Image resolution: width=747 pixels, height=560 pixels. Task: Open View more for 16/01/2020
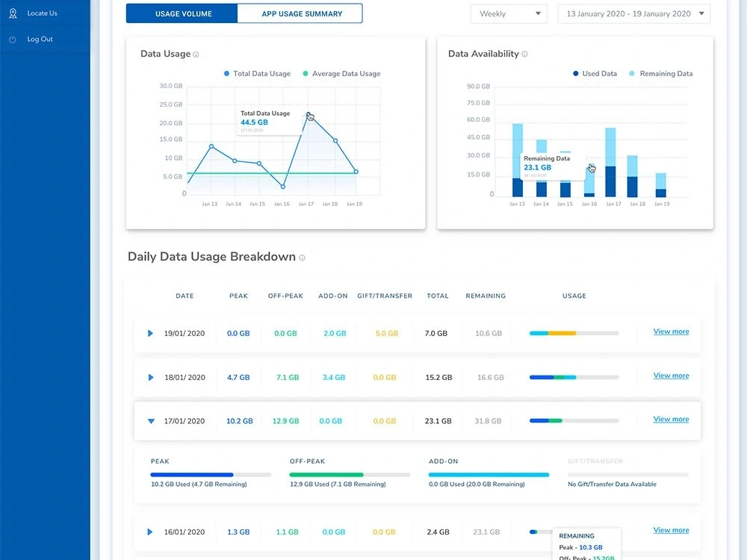coord(671,530)
